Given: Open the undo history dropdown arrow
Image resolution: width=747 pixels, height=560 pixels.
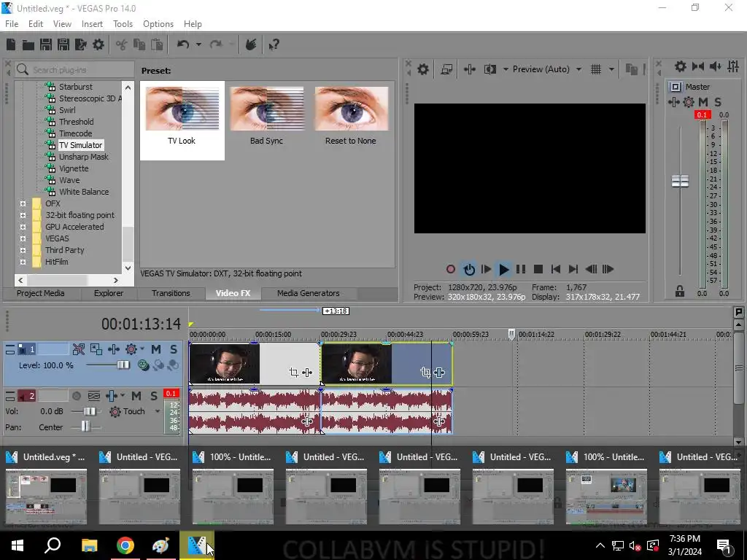Looking at the screenshot, I should point(198,44).
